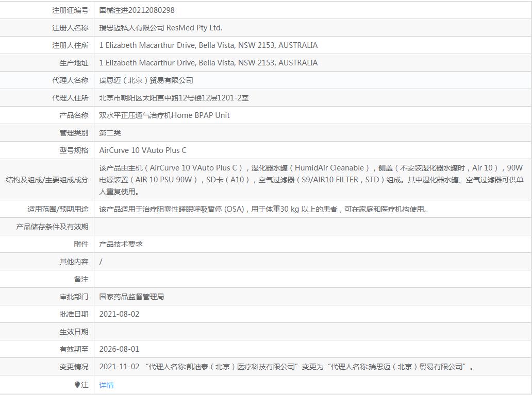Click approving department 国家药品监督管理局
The width and height of the screenshot is (532, 395).
131,297
